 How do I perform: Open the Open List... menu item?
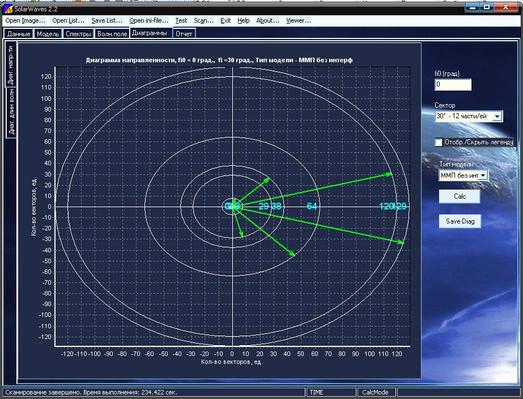pyautogui.click(x=68, y=21)
